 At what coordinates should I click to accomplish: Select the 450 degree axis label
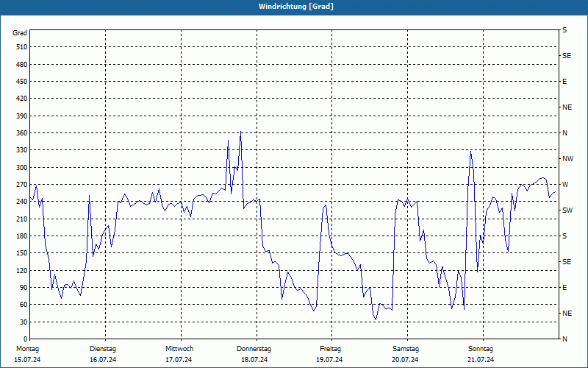(x=22, y=82)
